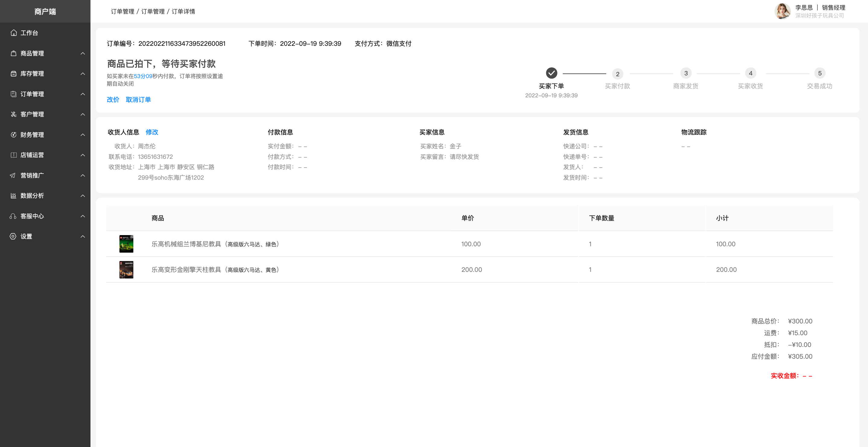Click the 订单管理 document icon
Image resolution: width=868 pixels, height=447 pixels.
click(x=14, y=94)
